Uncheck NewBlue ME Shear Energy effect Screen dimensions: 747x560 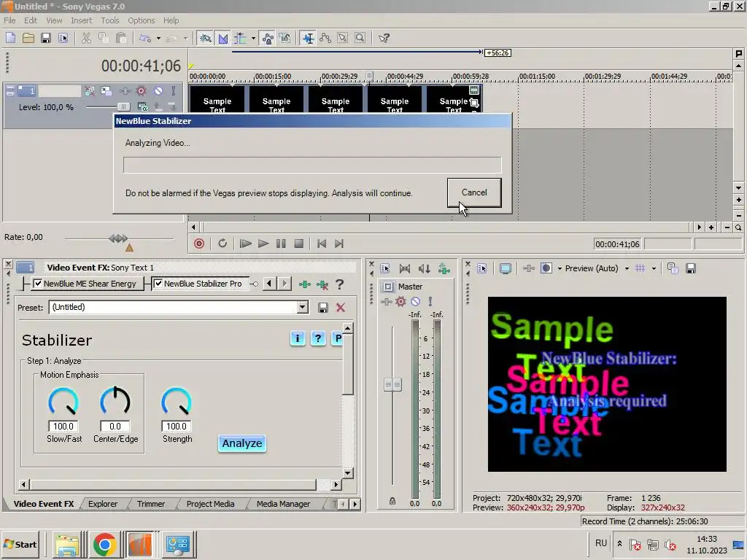[38, 284]
